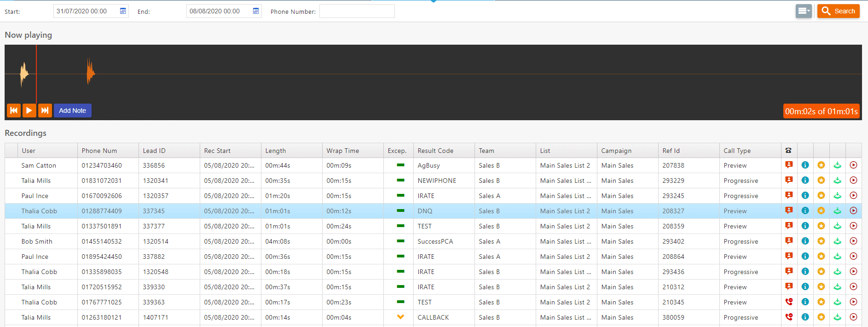Play the 01720515952 recording
The height and width of the screenshot is (327, 868).
(853, 286)
